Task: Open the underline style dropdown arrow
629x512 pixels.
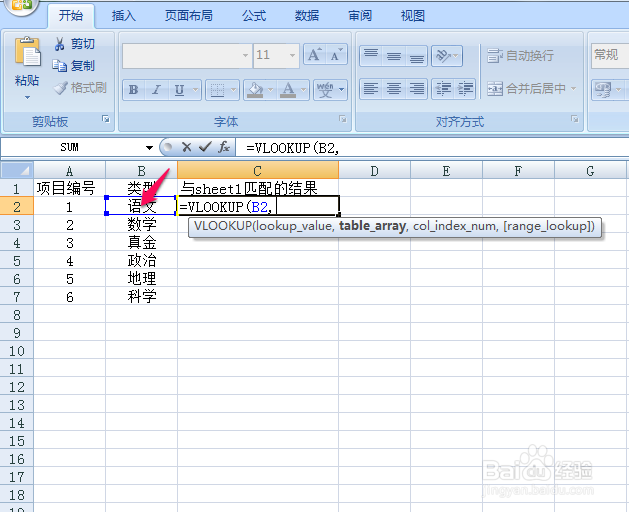Action: tap(195, 89)
